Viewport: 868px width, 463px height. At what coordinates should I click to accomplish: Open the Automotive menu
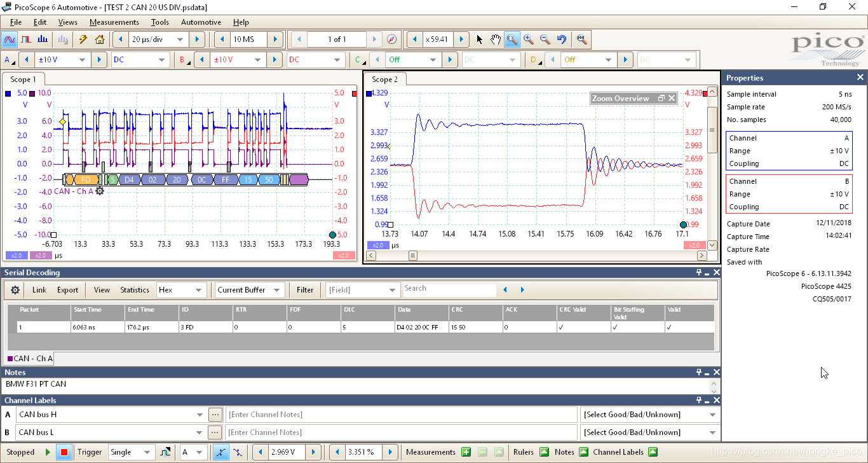201,22
